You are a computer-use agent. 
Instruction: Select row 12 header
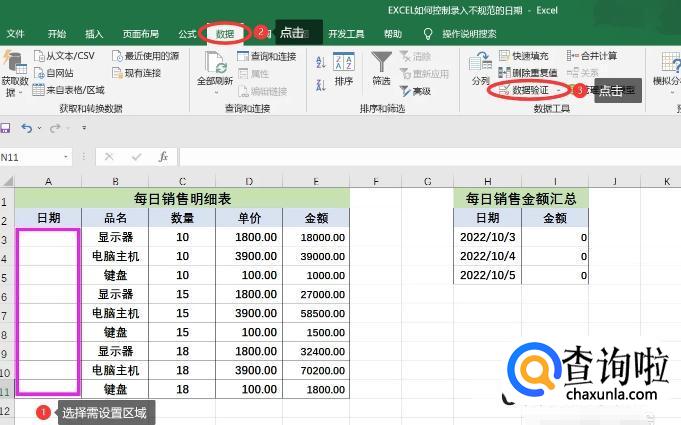7,410
